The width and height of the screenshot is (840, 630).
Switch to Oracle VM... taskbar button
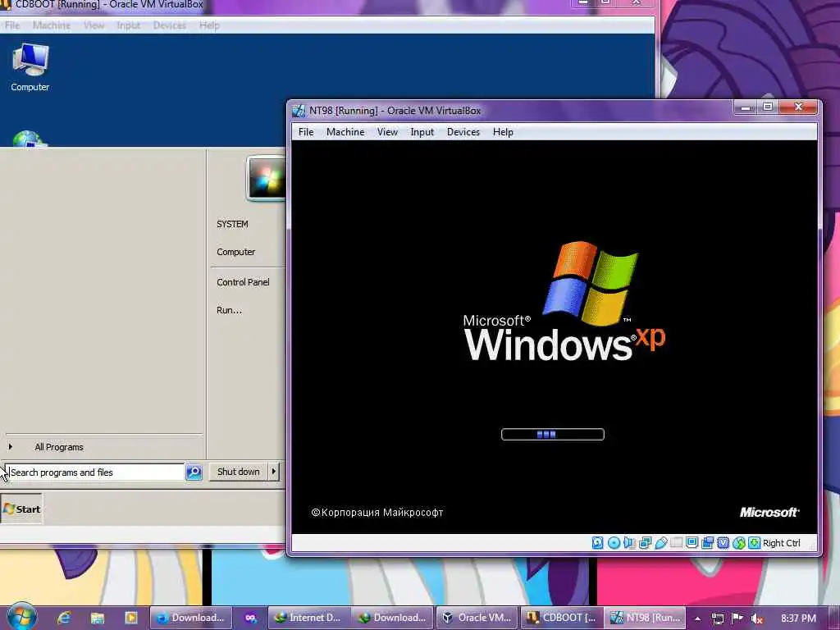point(477,618)
